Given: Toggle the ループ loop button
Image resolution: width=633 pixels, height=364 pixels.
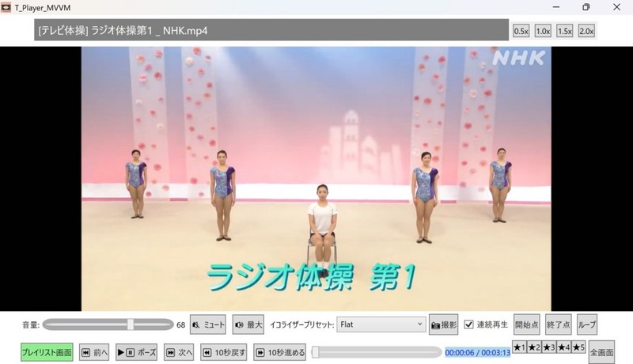Looking at the screenshot, I should [586, 324].
